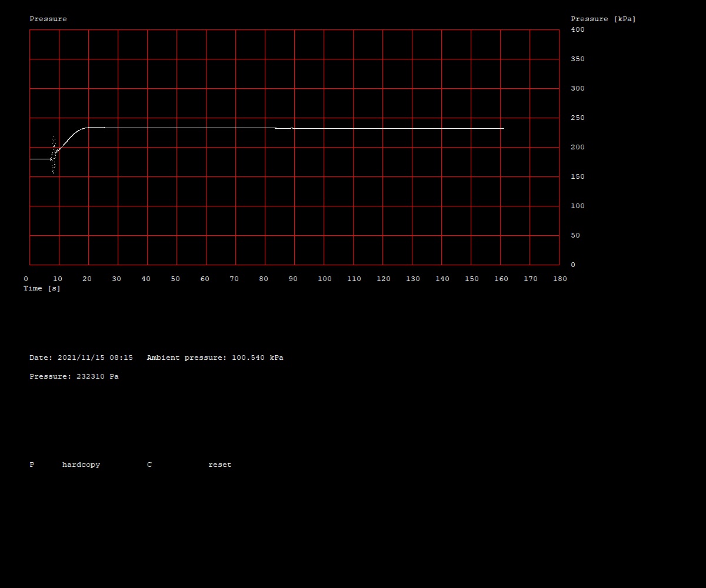Click the 250 tick on the pressure axis
The height and width of the screenshot is (588, 706).
pos(578,118)
